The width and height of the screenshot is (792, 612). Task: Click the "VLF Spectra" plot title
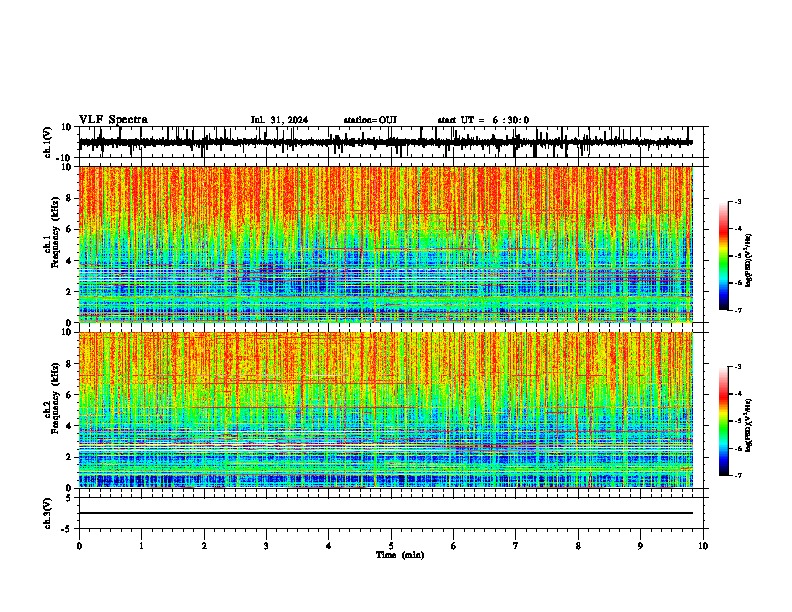point(113,120)
